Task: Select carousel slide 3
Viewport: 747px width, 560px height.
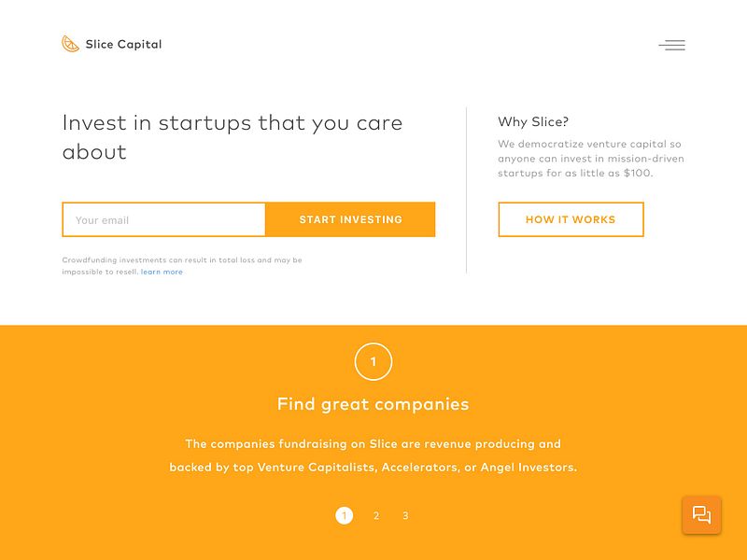Action: point(404,514)
